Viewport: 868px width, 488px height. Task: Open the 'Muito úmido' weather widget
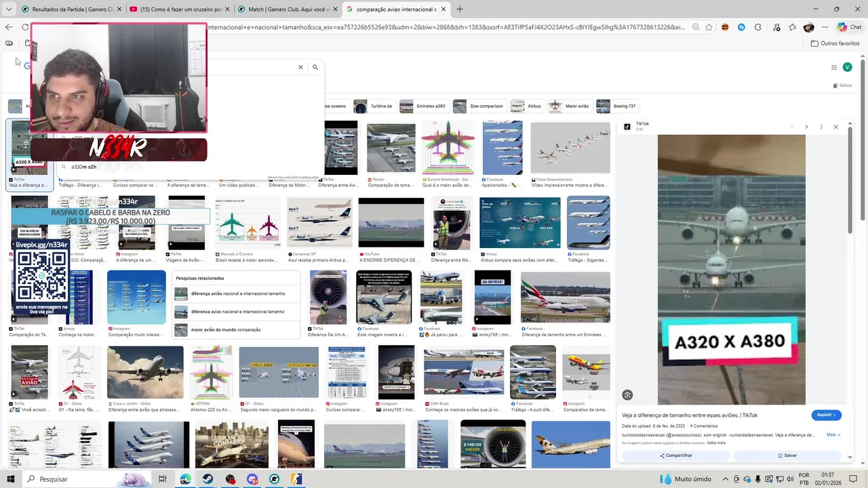(x=686, y=479)
